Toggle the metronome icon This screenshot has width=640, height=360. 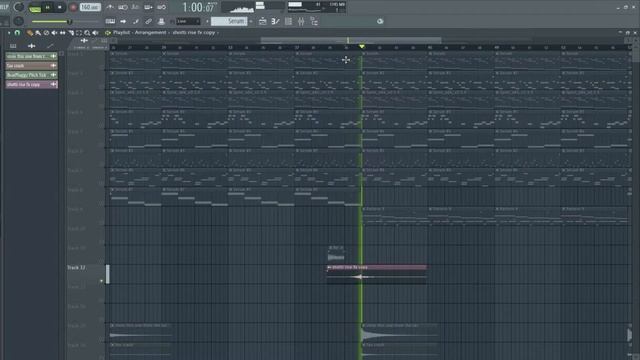point(110,7)
